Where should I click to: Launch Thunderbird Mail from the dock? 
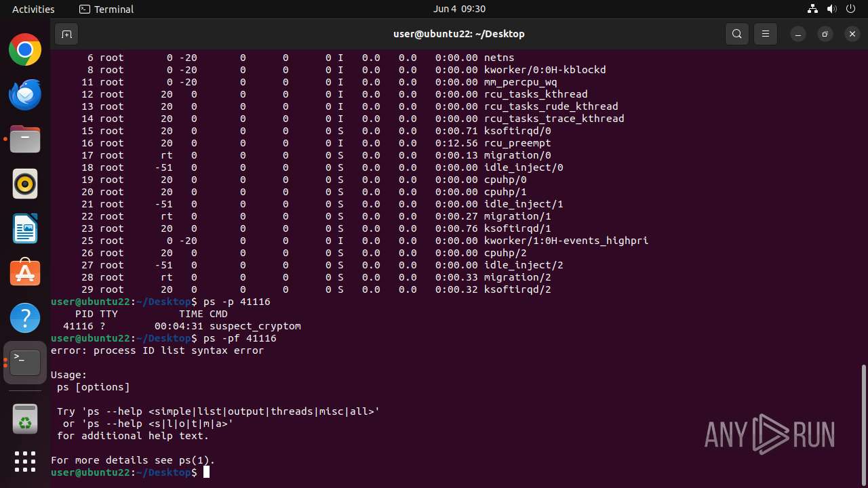point(25,94)
